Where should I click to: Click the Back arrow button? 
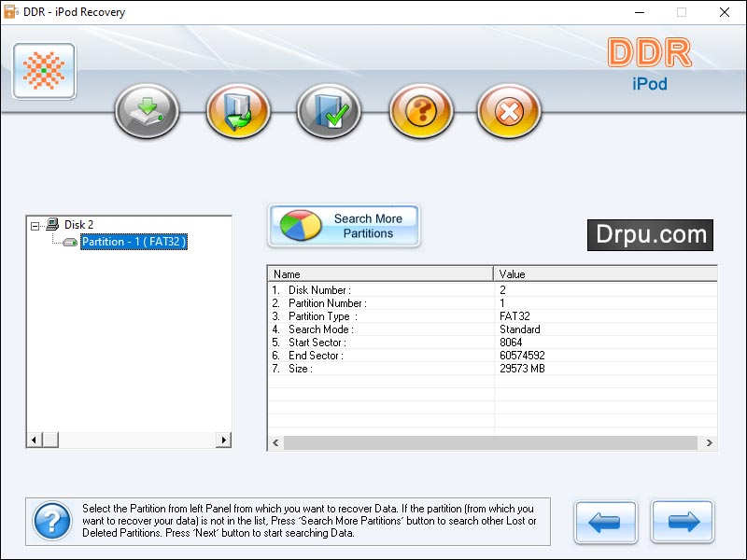coord(605,522)
